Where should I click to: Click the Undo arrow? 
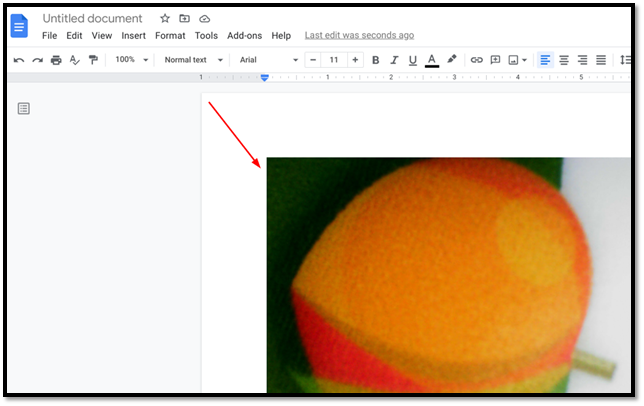tap(19, 60)
